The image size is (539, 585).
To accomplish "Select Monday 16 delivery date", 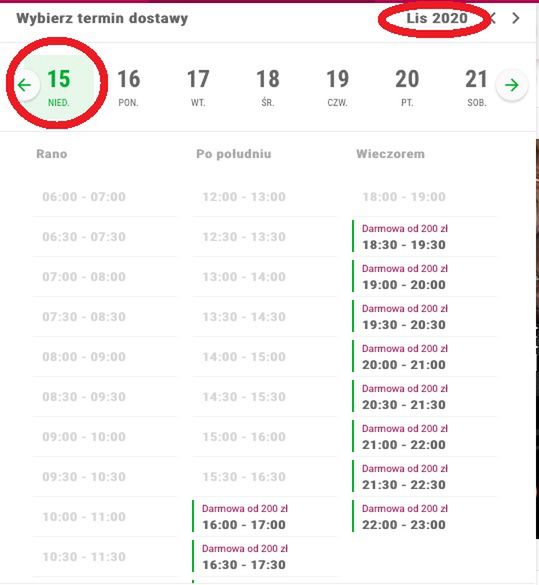I will tap(128, 88).
